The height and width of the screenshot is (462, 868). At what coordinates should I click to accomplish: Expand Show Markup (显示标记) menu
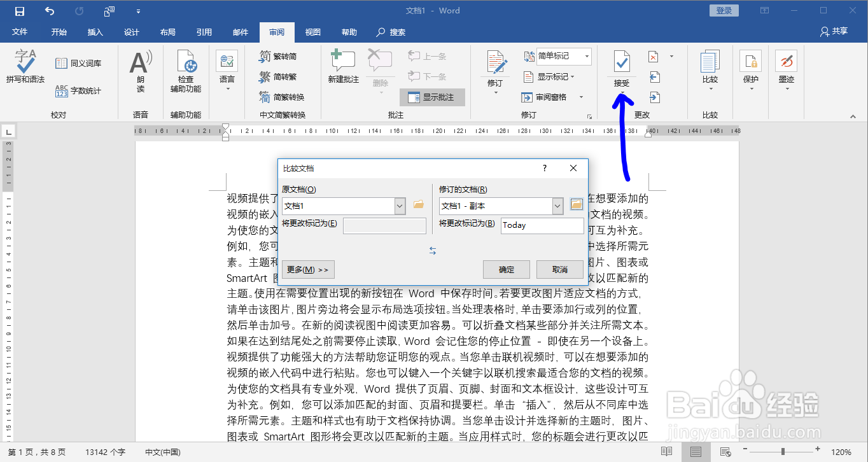coord(548,77)
